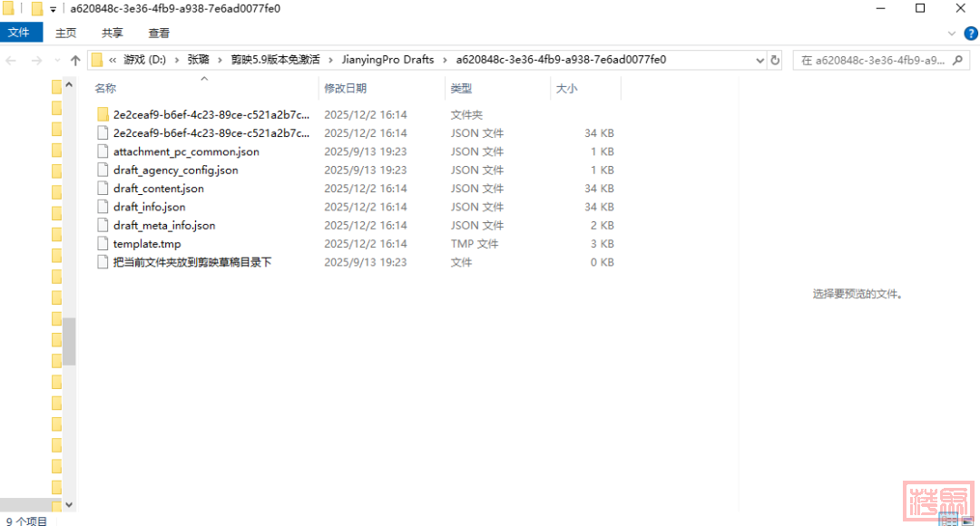Click the folder icon in address bar
This screenshot has height=526, width=980.
tap(97, 61)
